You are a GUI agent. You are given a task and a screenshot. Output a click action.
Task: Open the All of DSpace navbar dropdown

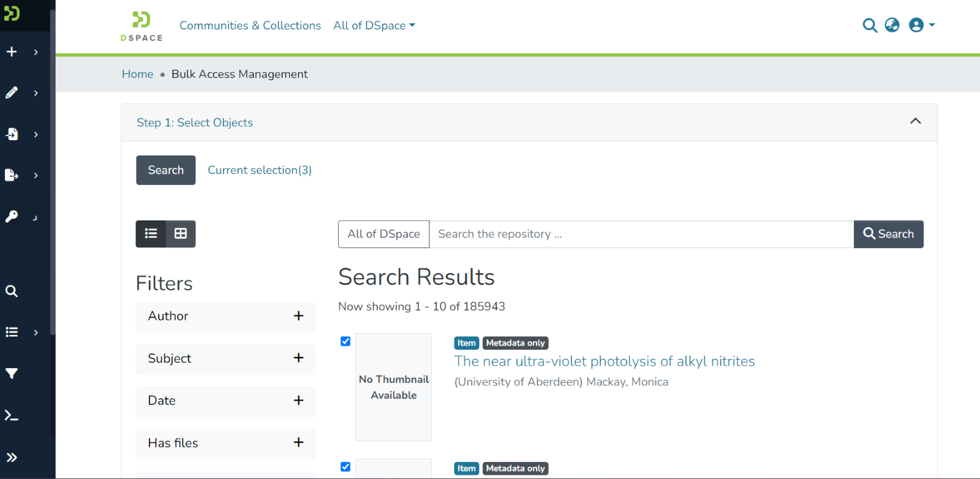[x=374, y=26]
